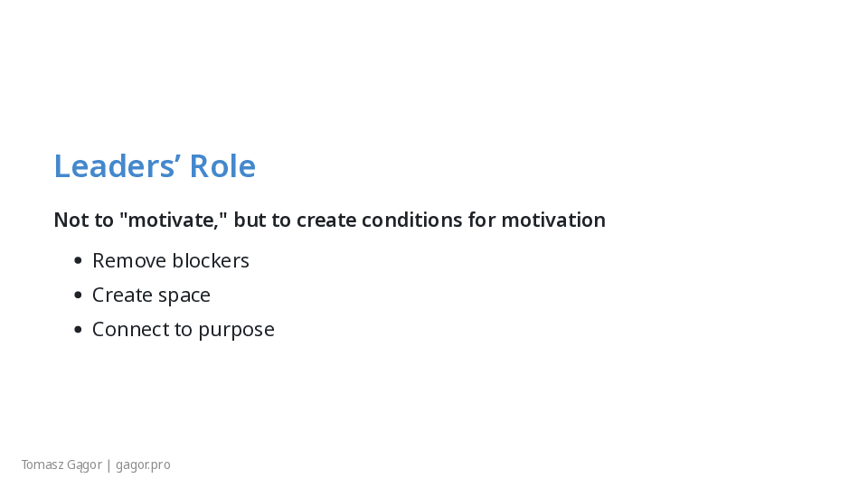Click the surname "Gągor" in the footer

click(x=84, y=465)
